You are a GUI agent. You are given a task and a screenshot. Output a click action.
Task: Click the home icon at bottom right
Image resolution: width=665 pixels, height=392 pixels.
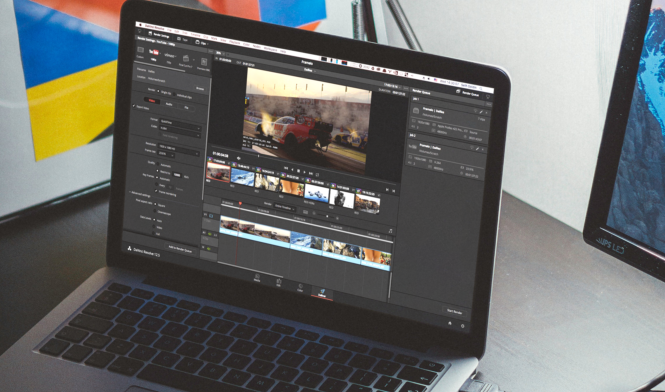click(x=450, y=323)
